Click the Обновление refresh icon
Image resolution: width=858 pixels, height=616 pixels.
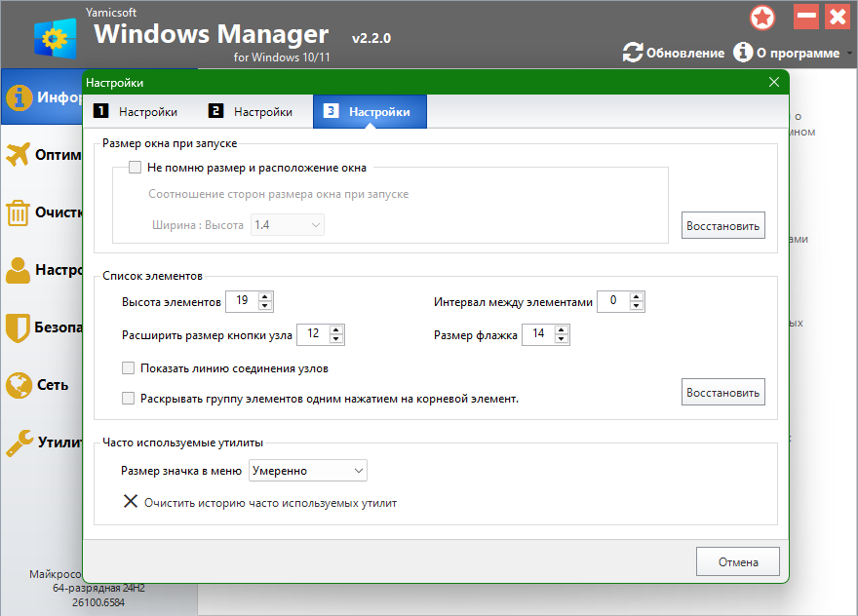(x=633, y=53)
